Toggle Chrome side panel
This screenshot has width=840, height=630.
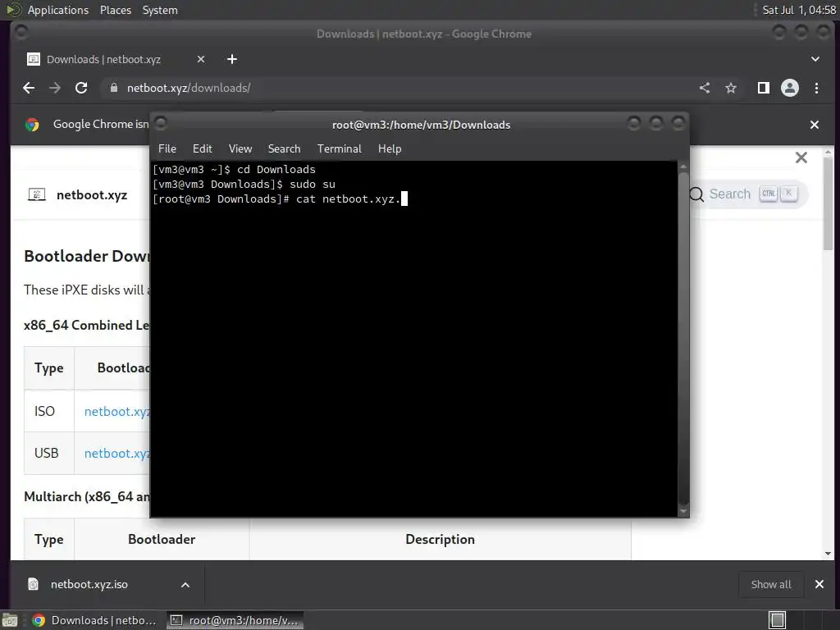click(764, 88)
